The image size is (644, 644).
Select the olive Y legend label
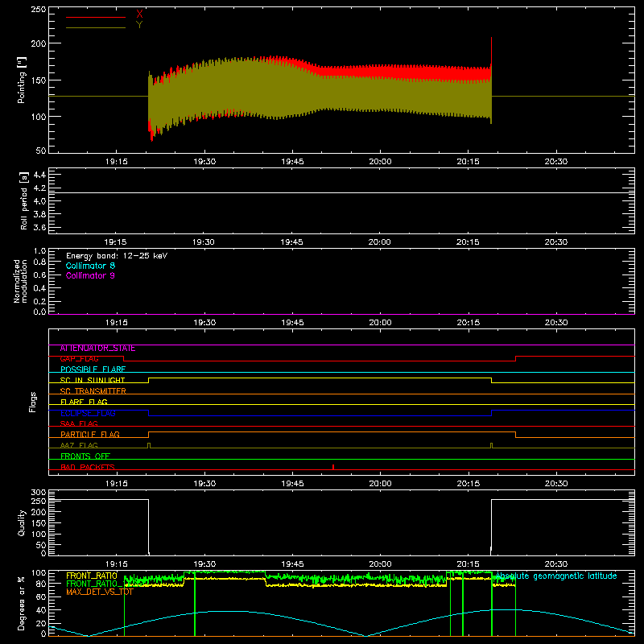[x=139, y=25]
